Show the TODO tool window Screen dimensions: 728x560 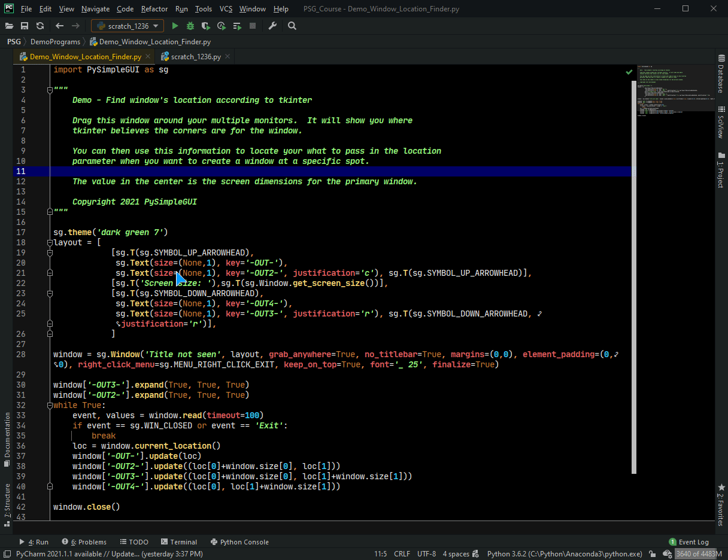134,542
